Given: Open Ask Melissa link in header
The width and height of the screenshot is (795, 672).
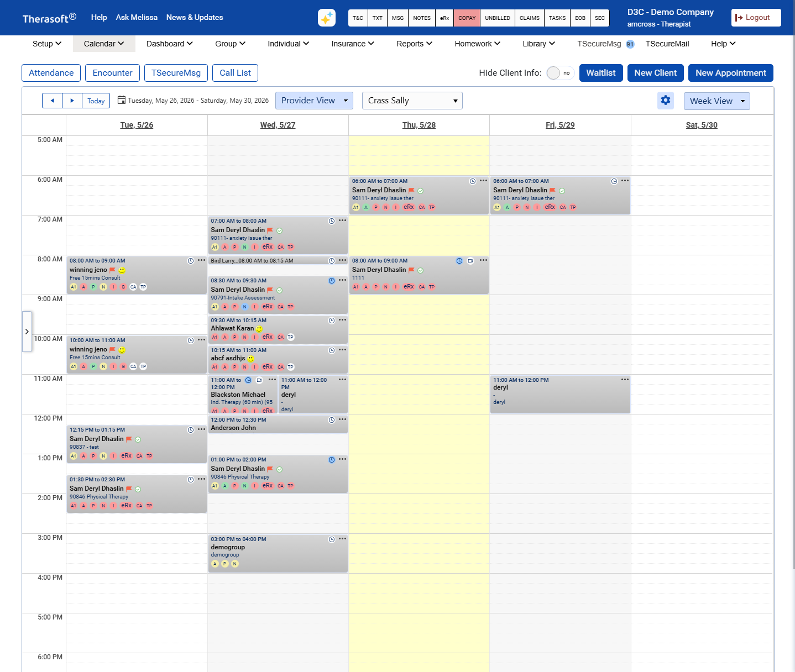Looking at the screenshot, I should (x=137, y=17).
